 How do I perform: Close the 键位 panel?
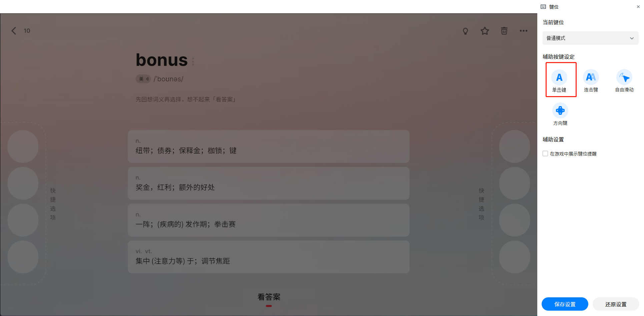638,7
